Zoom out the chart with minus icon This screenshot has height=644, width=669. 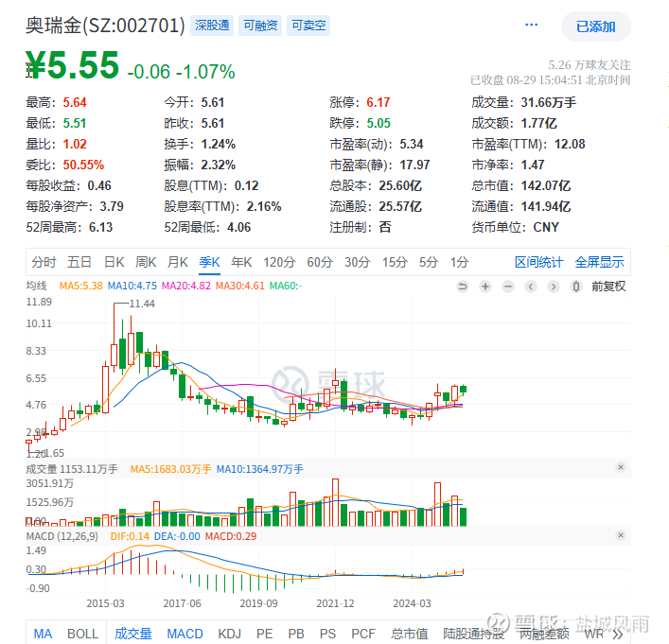click(x=508, y=287)
